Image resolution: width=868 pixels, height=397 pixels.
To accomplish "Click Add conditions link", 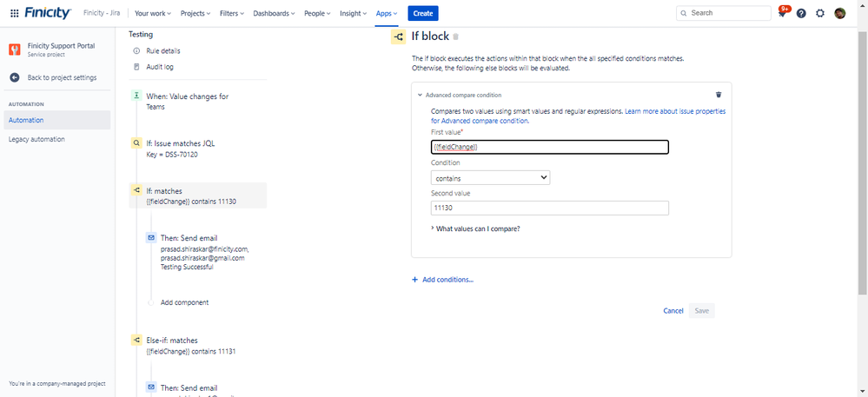I will click(x=447, y=280).
